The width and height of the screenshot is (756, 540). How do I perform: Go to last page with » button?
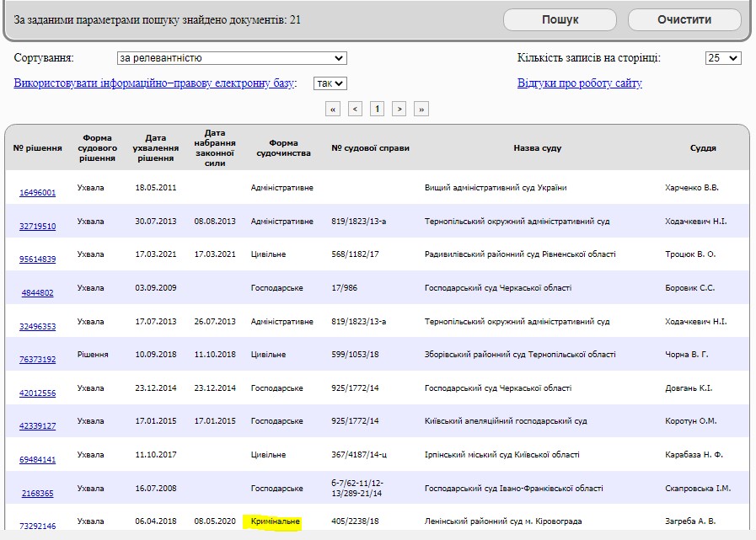(x=421, y=109)
